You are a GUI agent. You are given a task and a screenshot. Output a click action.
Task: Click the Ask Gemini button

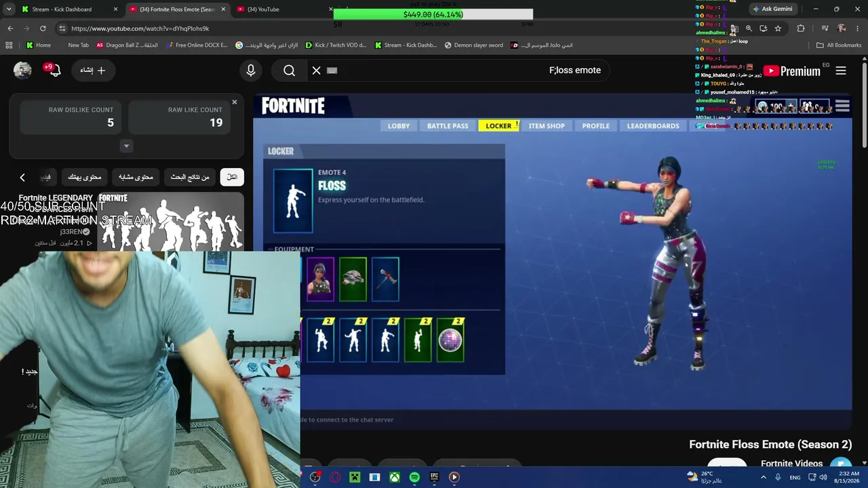(x=772, y=9)
